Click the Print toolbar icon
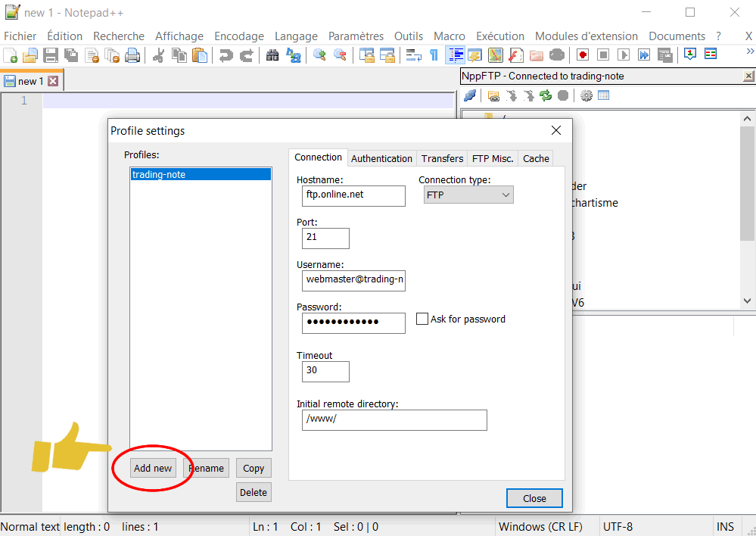The width and height of the screenshot is (756, 536). [132, 55]
